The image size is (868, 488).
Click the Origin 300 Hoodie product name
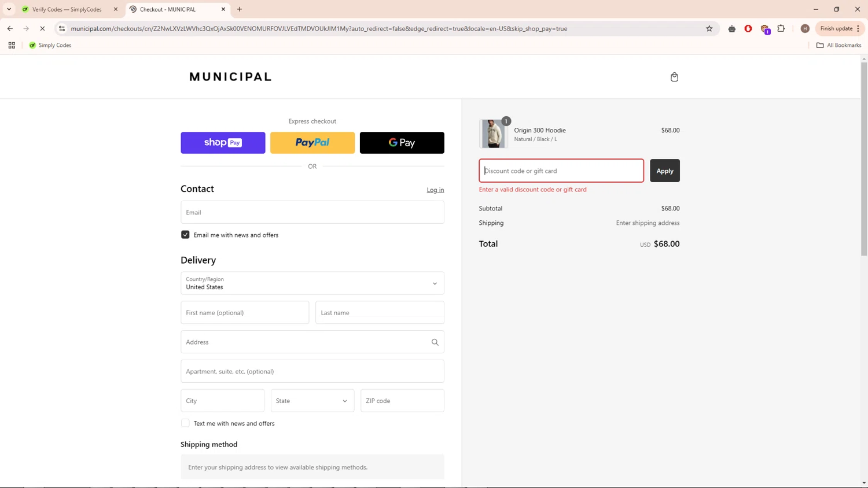(540, 130)
